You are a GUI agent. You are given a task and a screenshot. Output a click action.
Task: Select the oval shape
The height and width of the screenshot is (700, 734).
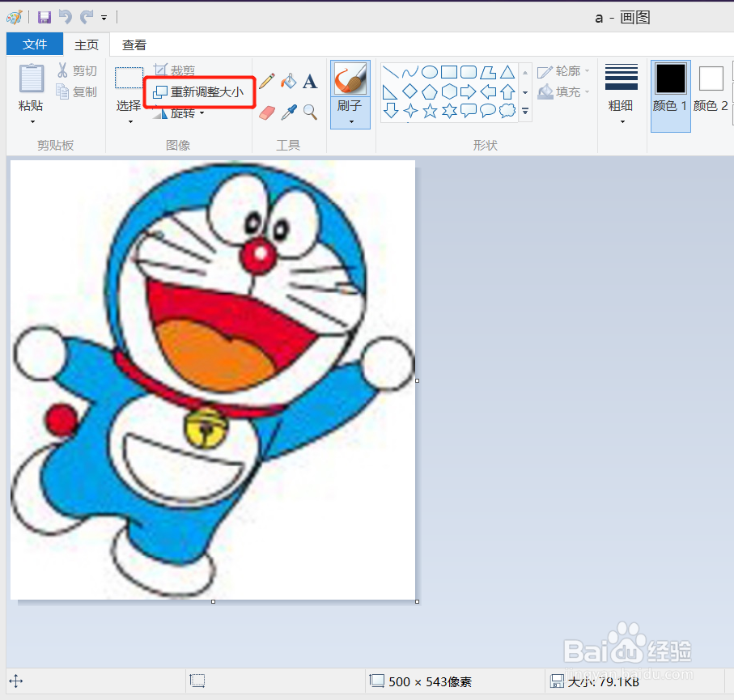[x=430, y=72]
